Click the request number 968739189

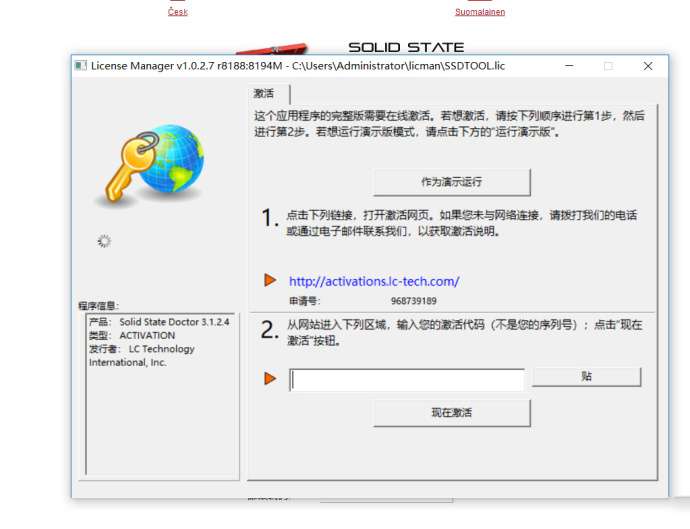tap(413, 300)
